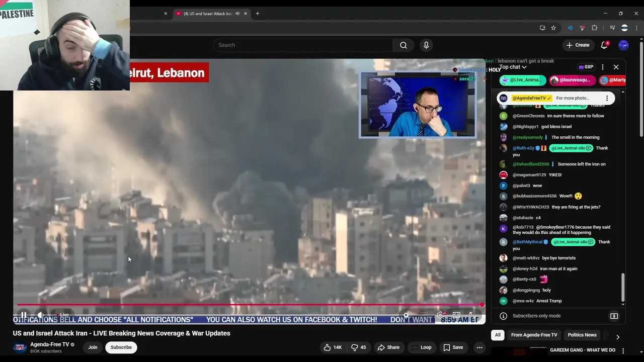Like the video with 14K thumbs up

pos(333,347)
